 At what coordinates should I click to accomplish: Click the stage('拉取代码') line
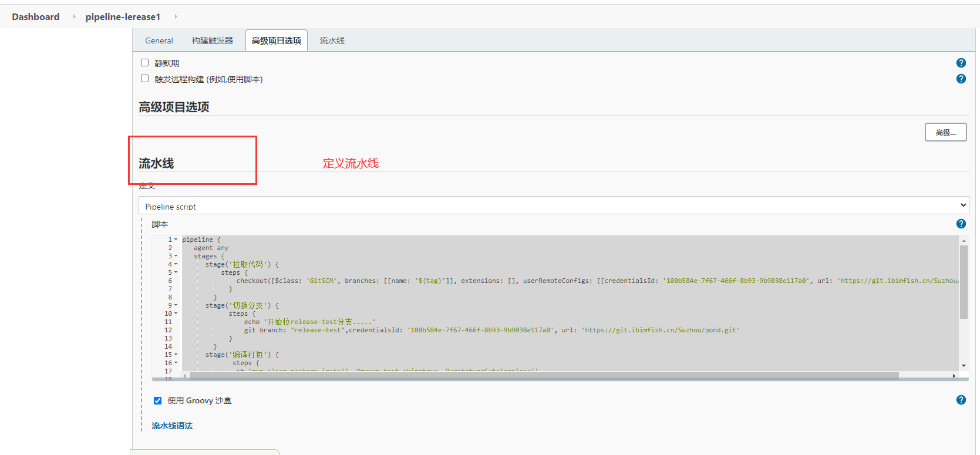242,264
